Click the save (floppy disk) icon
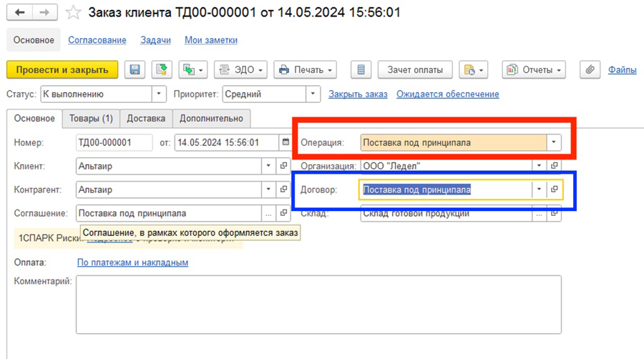Viewport: 644px width, 359px height. [135, 69]
